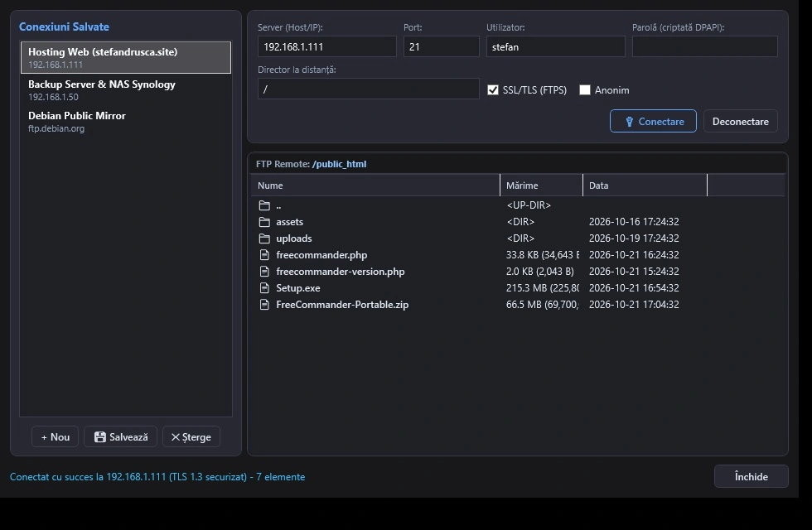This screenshot has width=812, height=530.
Task: Create a new connection with + Nou
Action: pyautogui.click(x=55, y=437)
